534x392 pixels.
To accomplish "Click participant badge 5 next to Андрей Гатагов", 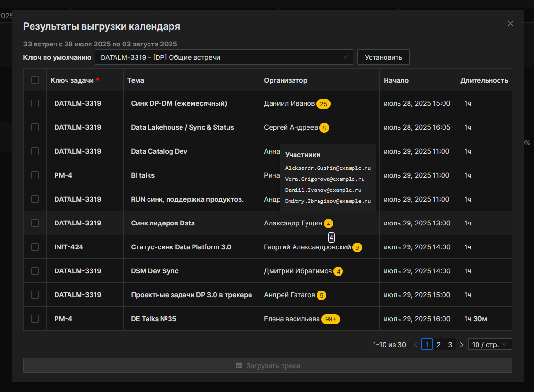I will [x=321, y=295].
